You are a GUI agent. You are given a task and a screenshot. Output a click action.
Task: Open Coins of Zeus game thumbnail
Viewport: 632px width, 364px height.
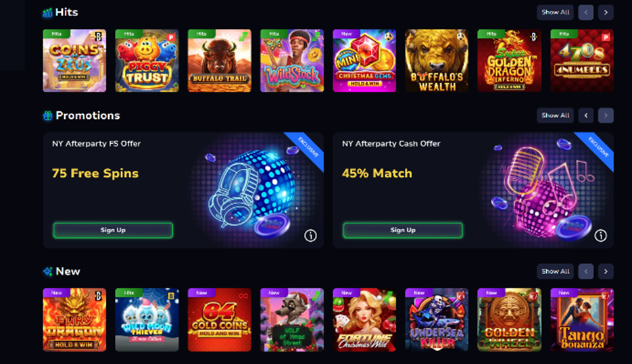click(74, 60)
